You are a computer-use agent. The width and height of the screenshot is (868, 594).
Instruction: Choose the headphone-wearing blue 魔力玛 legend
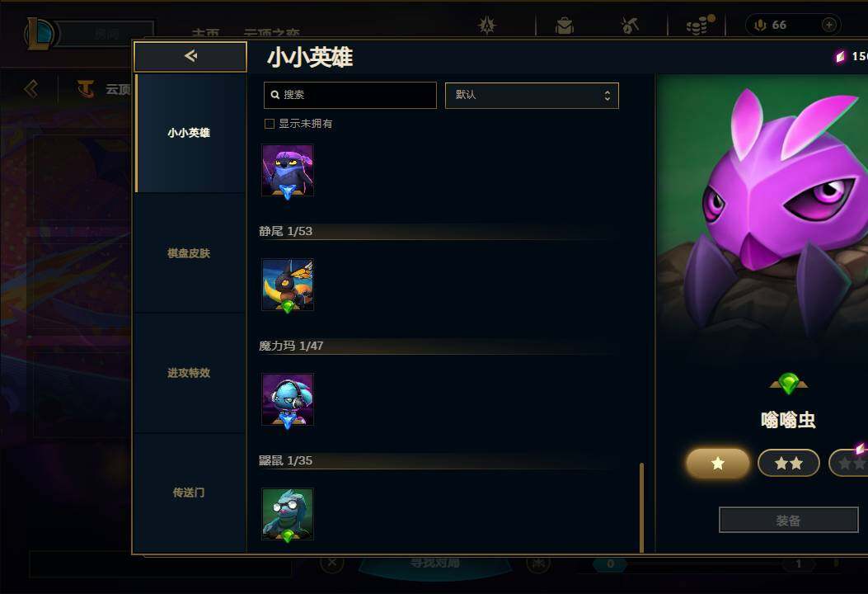point(288,399)
